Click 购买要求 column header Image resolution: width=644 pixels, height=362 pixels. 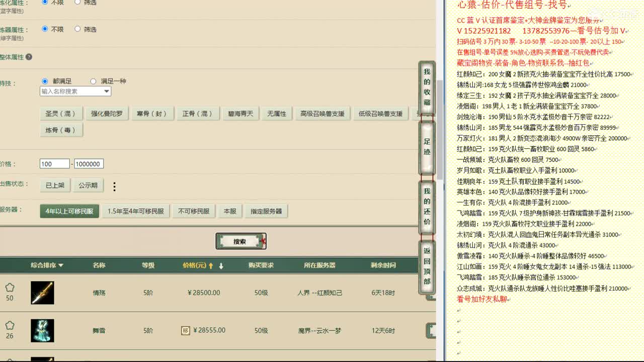pyautogui.click(x=261, y=265)
